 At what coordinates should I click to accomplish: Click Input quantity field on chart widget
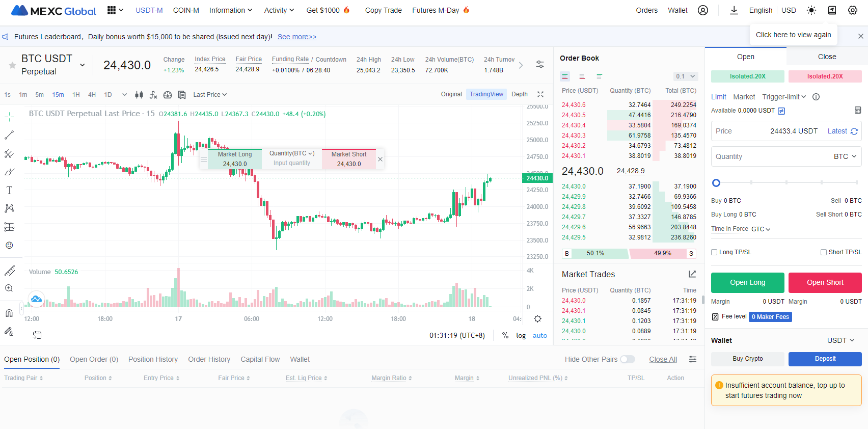pos(292,163)
